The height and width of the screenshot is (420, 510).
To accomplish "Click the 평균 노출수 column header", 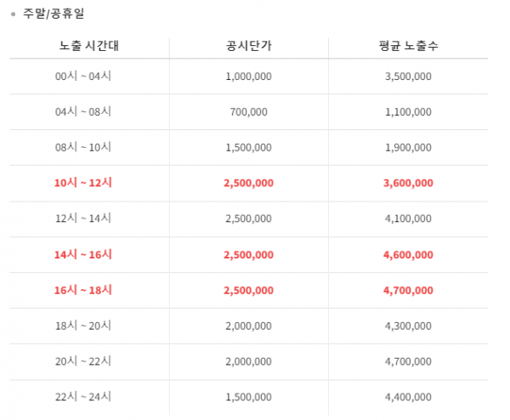I will click(x=409, y=46).
